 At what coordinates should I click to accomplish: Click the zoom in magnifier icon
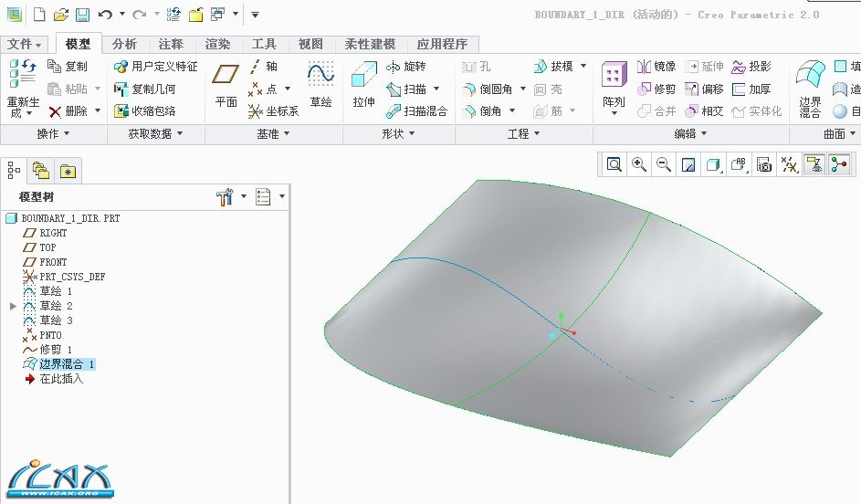tap(639, 164)
